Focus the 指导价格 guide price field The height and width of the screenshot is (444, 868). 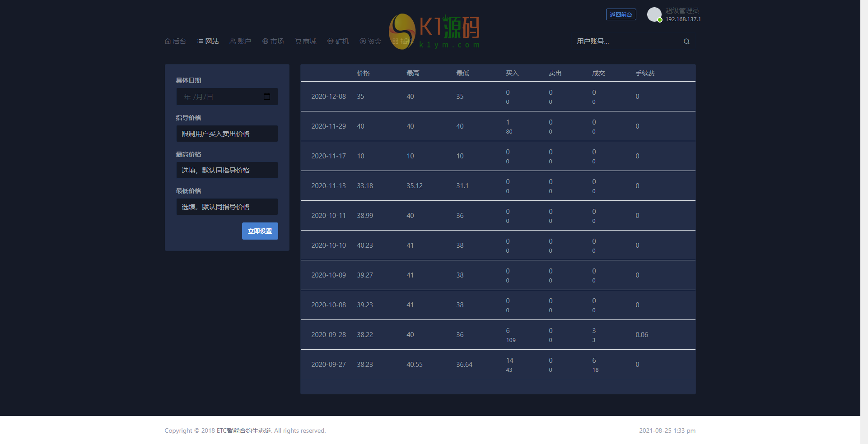227,134
